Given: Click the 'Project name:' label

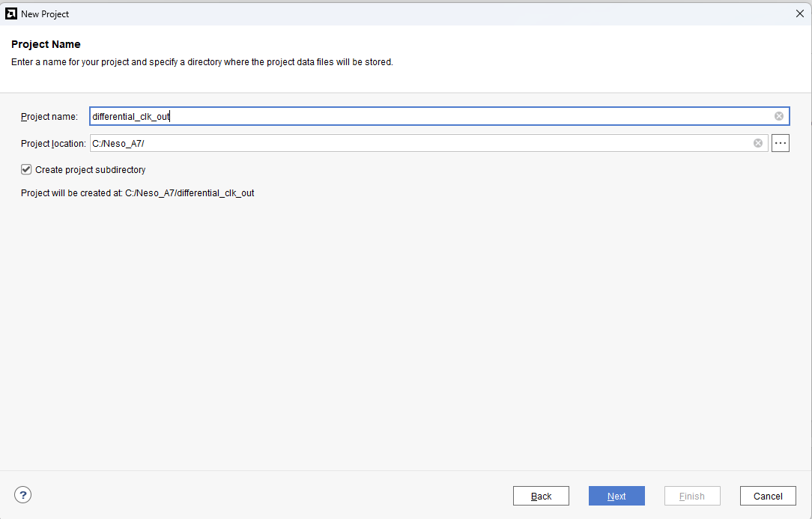Looking at the screenshot, I should [x=49, y=117].
